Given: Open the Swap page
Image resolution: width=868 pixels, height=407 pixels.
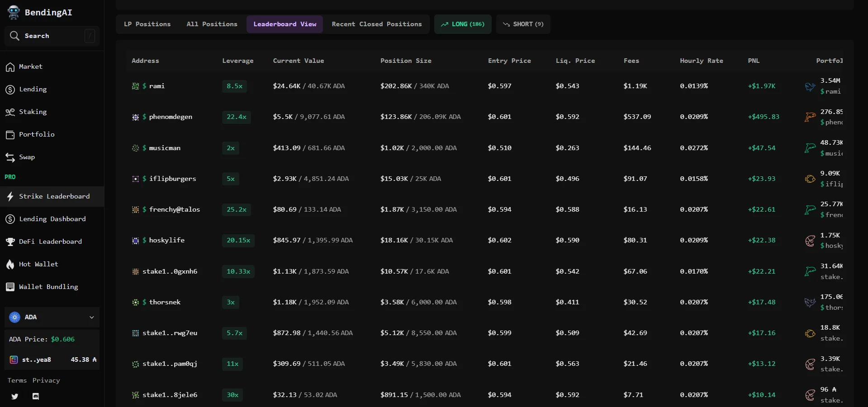Looking at the screenshot, I should coord(27,157).
